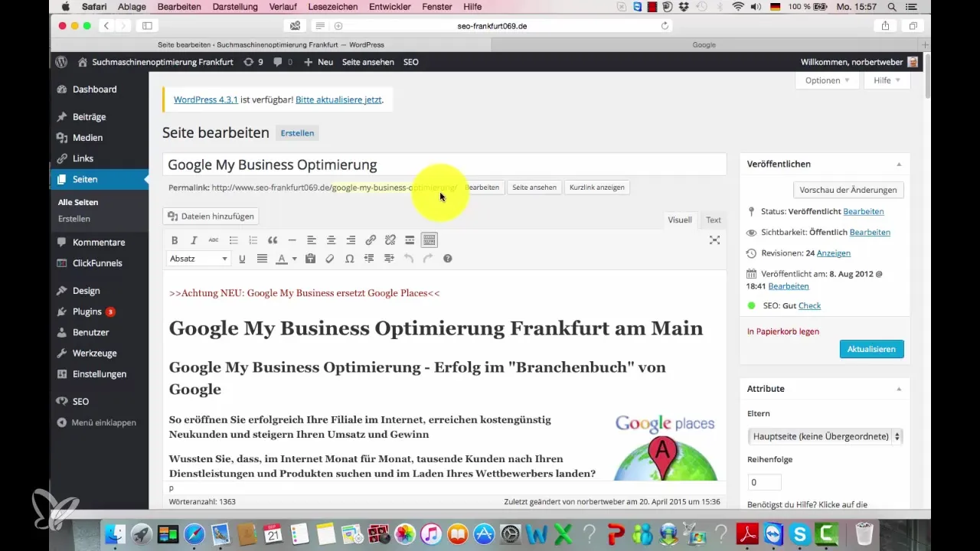
Task: Decrease the indent
Action: coord(369,259)
